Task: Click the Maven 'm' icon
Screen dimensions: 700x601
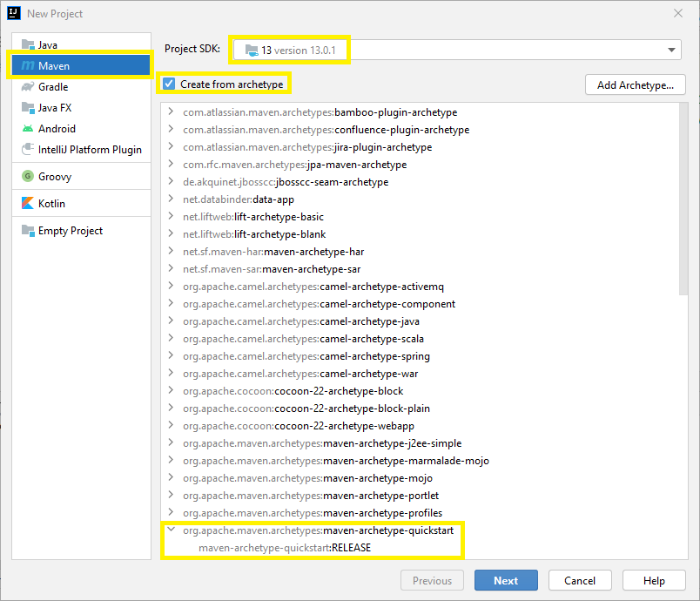Action: coord(28,65)
